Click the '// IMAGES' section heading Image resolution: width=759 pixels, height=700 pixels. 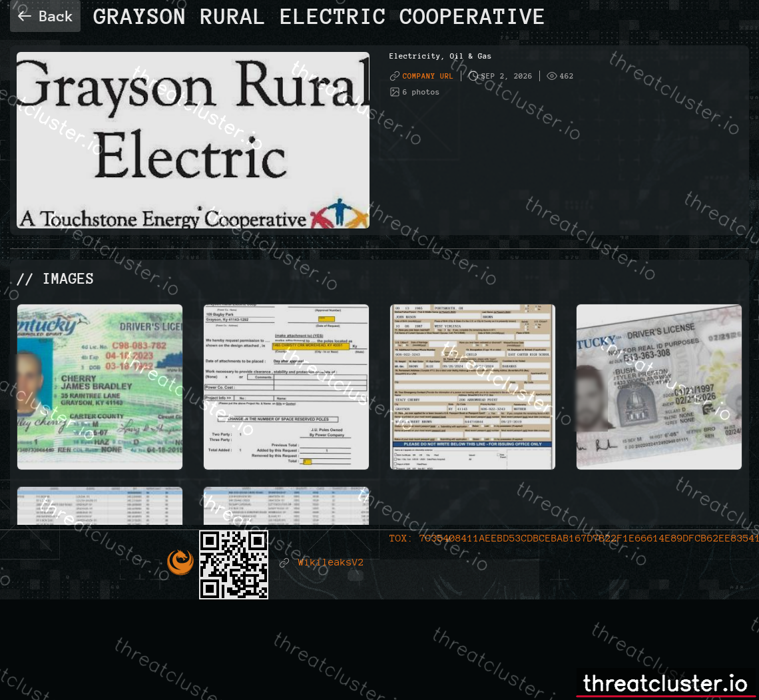point(55,279)
